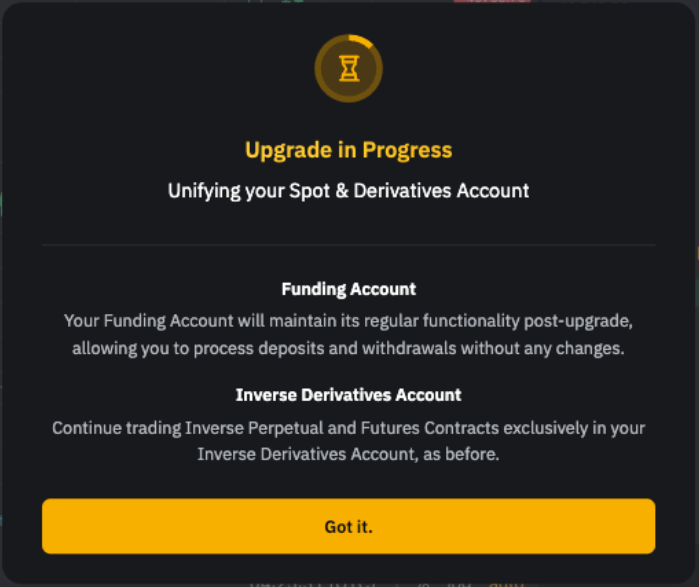Click the word "withdrawals" in the Funding description
Screen dimensions: 699x587
click(409, 348)
